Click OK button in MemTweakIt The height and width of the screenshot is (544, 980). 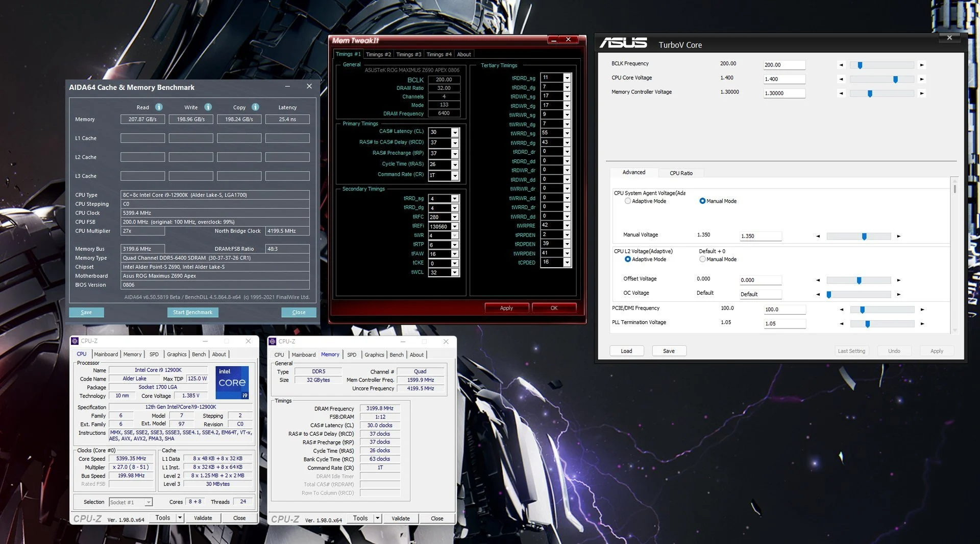click(x=554, y=308)
